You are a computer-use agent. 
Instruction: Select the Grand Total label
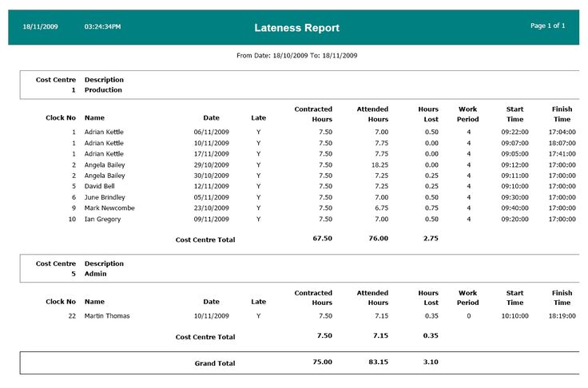pos(215,363)
